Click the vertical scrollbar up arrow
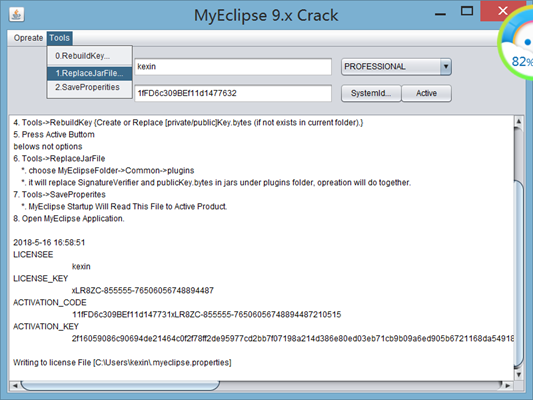This screenshot has width=533, height=400. tap(519, 121)
